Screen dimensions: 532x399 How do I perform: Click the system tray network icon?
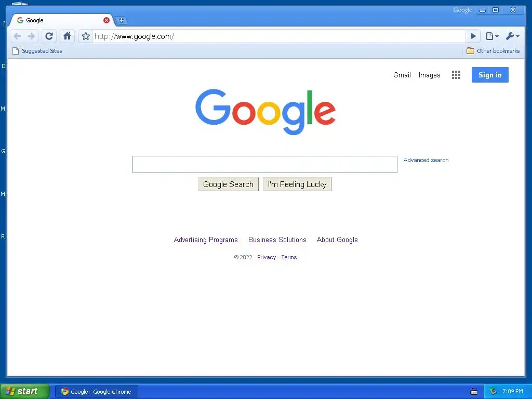493,392
